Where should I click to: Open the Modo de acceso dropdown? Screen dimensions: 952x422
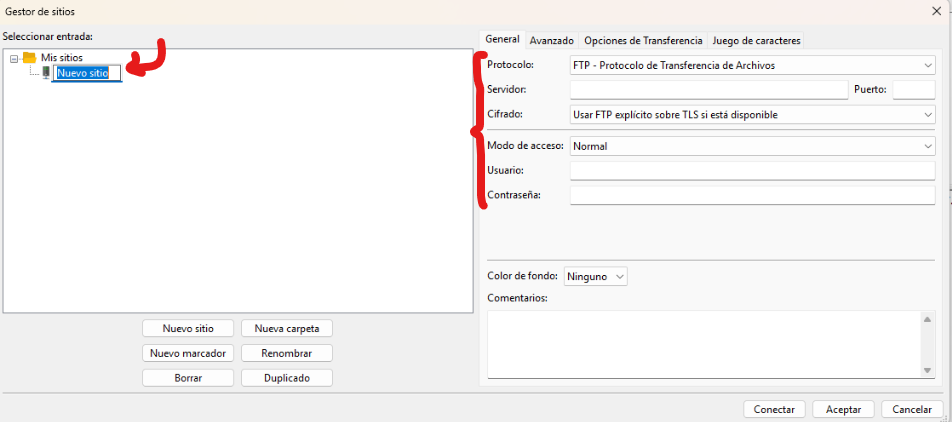click(x=752, y=146)
